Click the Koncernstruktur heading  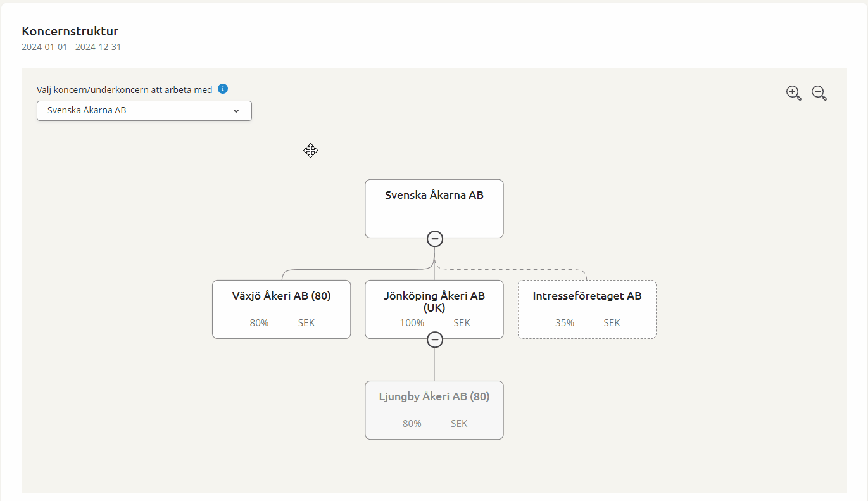click(x=70, y=31)
